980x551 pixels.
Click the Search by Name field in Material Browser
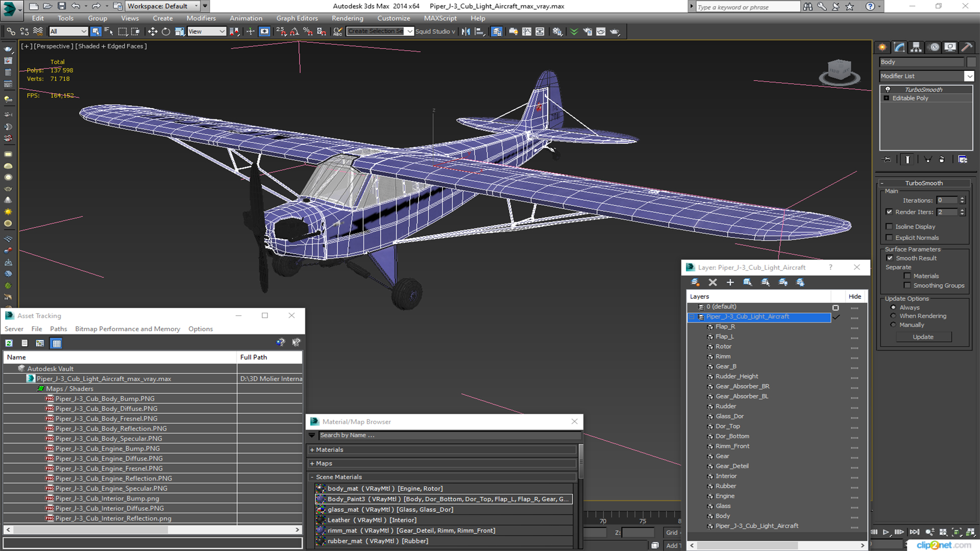tap(449, 435)
